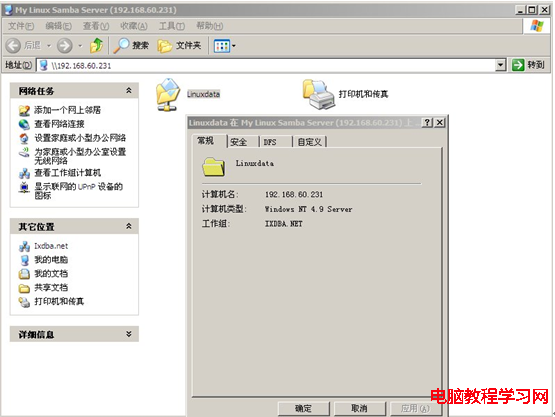Open the Search (搜索) toolbar tool
The height and width of the screenshot is (417, 555).
tap(131, 46)
